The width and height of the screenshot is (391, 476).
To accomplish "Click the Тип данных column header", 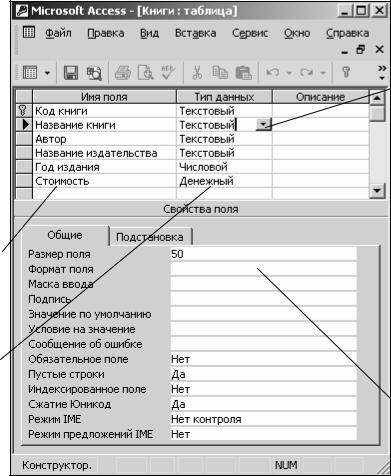I will (x=224, y=97).
